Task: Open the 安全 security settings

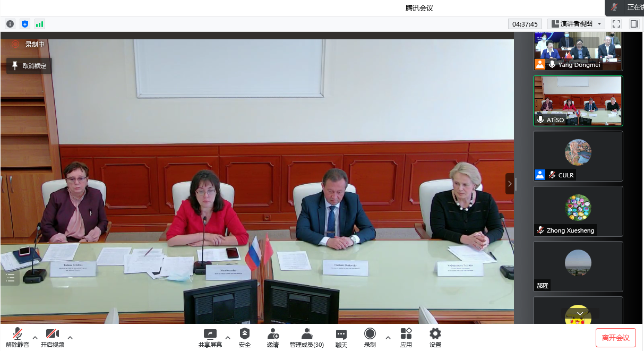Action: coord(244,338)
